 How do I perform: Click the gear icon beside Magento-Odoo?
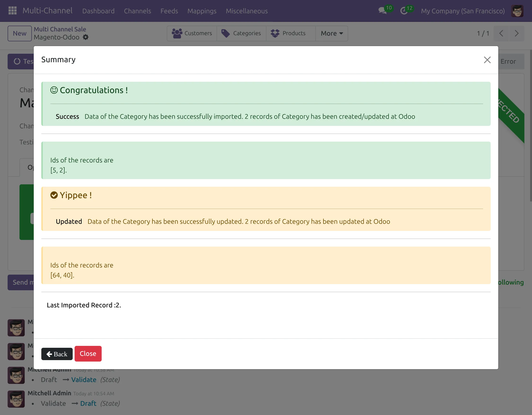pos(85,37)
